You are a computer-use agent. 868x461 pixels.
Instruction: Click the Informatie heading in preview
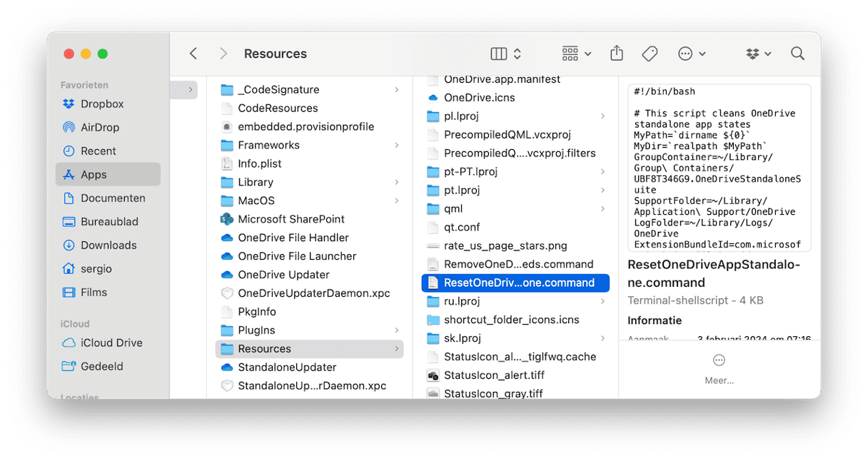[x=655, y=320]
